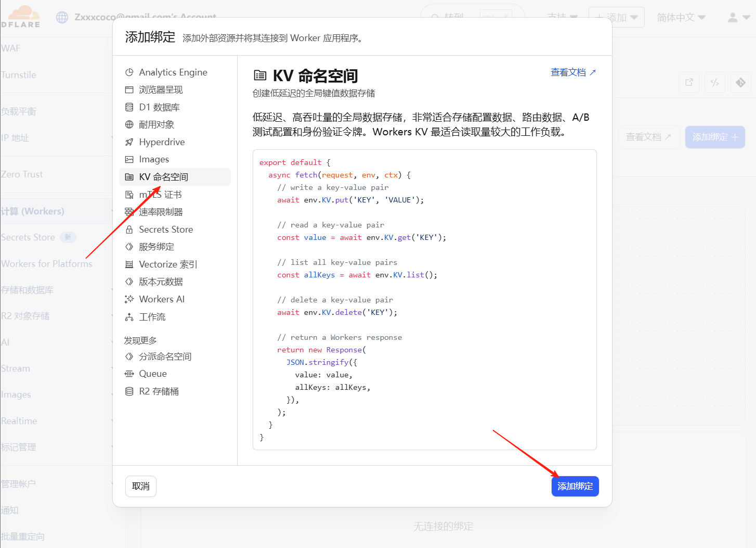Click the 取消 cancel button
756x548 pixels.
141,486
